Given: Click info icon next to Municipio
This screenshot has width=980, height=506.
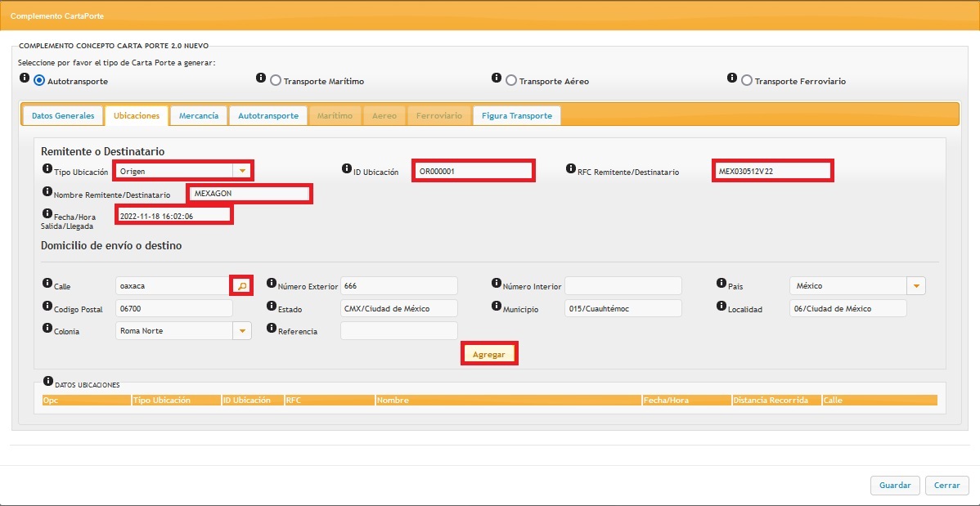Looking at the screenshot, I should pos(497,306).
